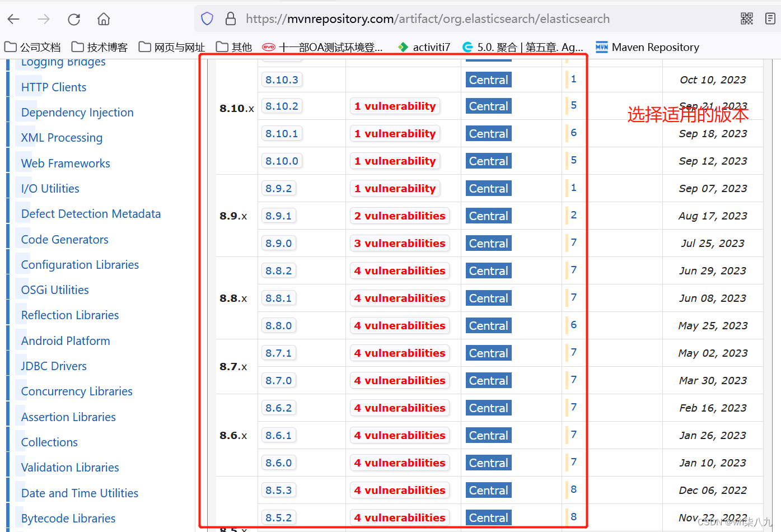781x532 pixels.
Task: View 4 vulnerabilities badge for 8.8.0
Action: [x=400, y=325]
